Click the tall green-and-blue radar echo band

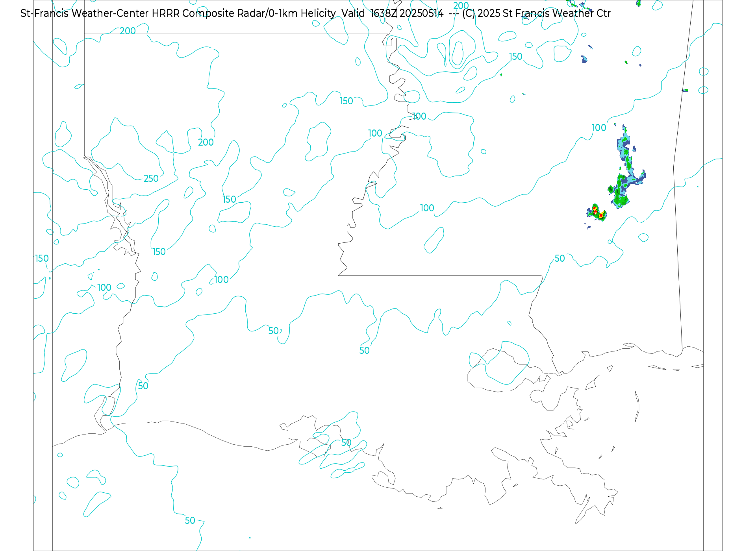pyautogui.click(x=627, y=167)
